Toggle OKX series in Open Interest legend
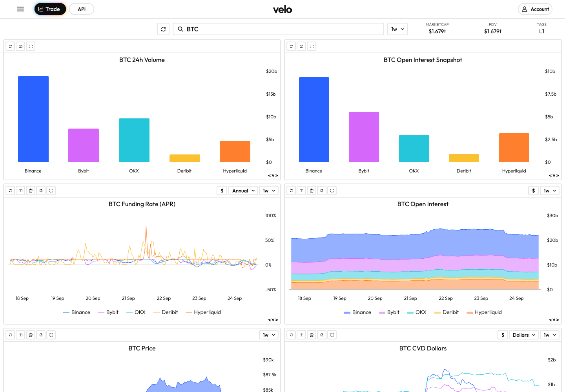 [x=417, y=312]
